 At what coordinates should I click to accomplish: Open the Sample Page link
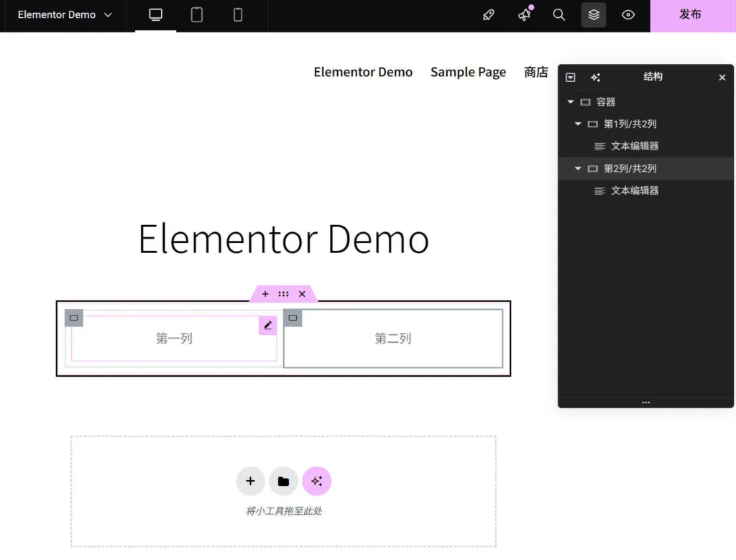(x=468, y=72)
